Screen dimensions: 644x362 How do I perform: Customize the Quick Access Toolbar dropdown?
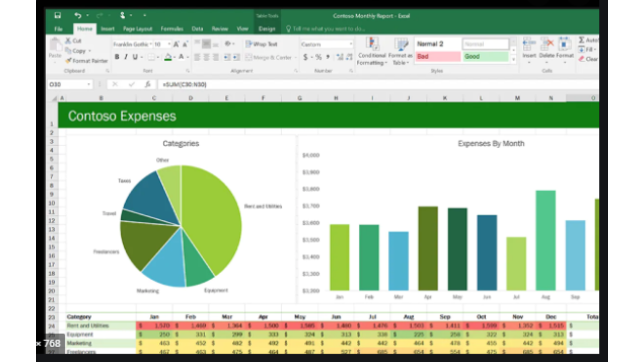pyautogui.click(x=145, y=16)
